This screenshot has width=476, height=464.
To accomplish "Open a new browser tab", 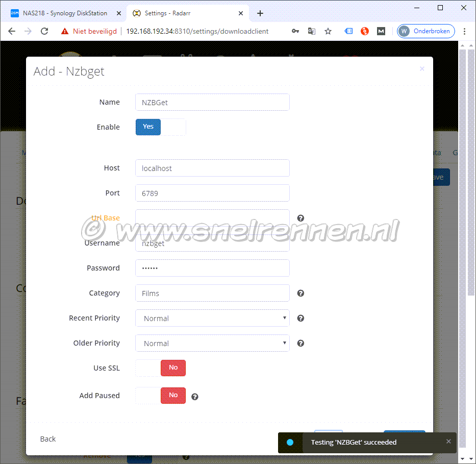I will 260,13.
